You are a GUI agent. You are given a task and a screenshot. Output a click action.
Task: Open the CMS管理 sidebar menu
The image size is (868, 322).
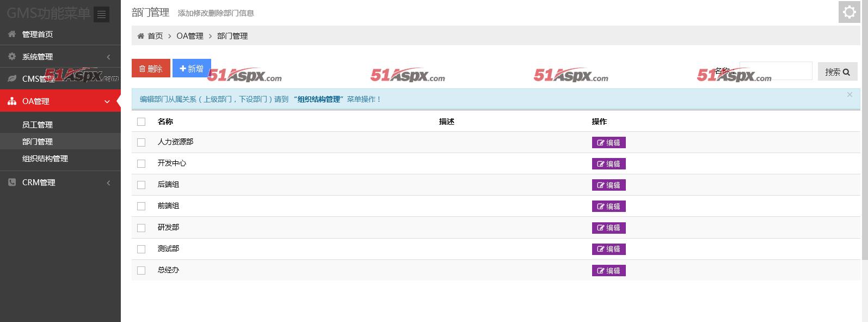(x=60, y=79)
